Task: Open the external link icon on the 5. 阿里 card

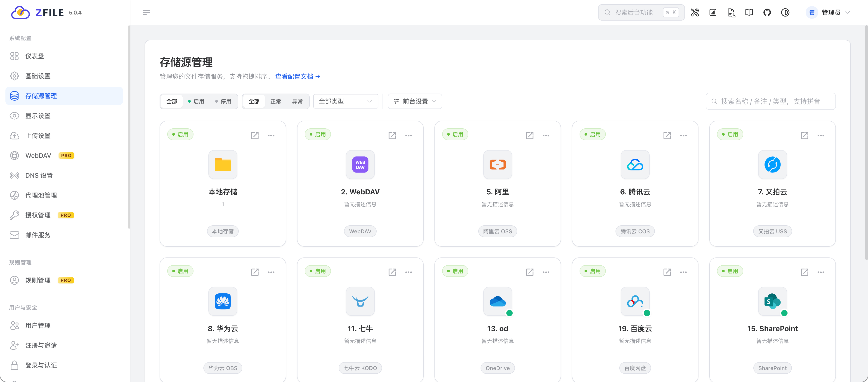Action: (x=529, y=135)
